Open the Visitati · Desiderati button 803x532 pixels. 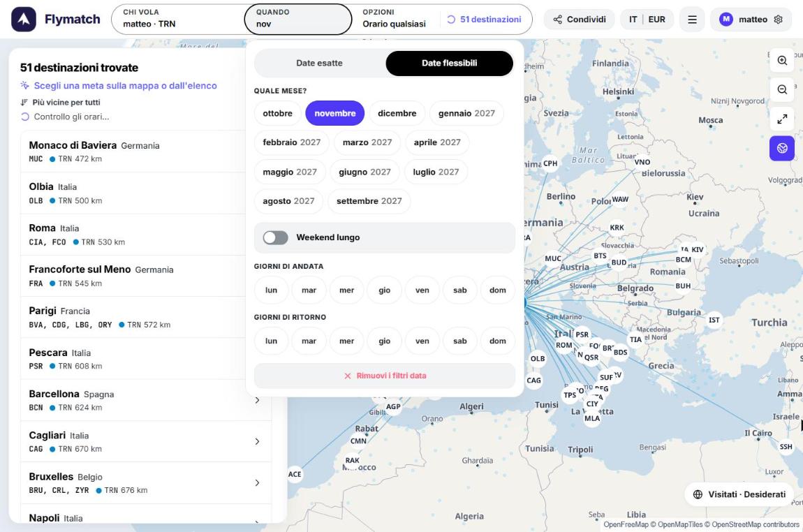coord(739,494)
